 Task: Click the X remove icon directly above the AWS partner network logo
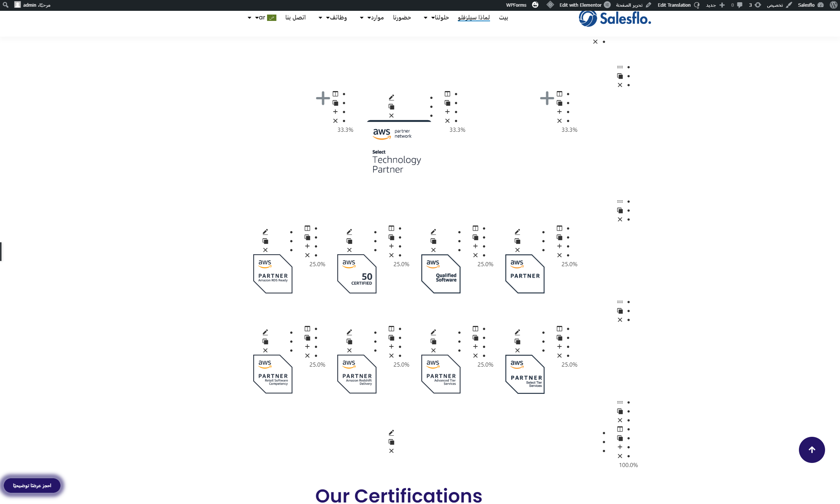391,115
